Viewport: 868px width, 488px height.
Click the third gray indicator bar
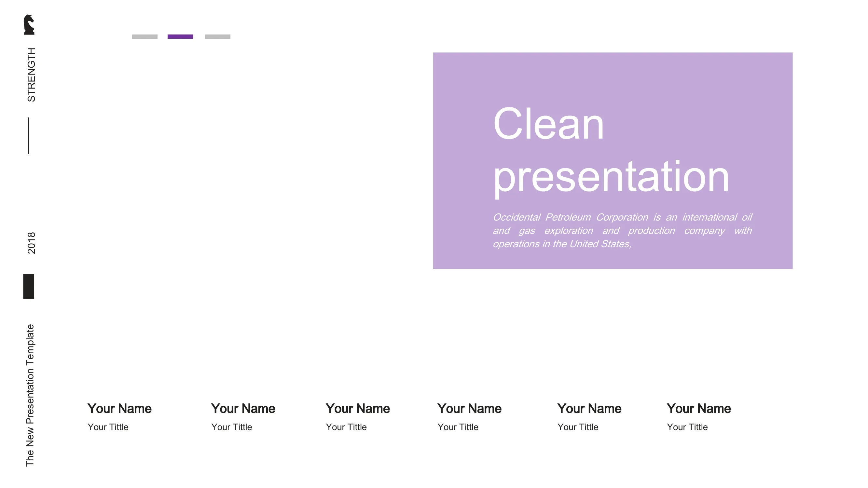click(x=218, y=36)
